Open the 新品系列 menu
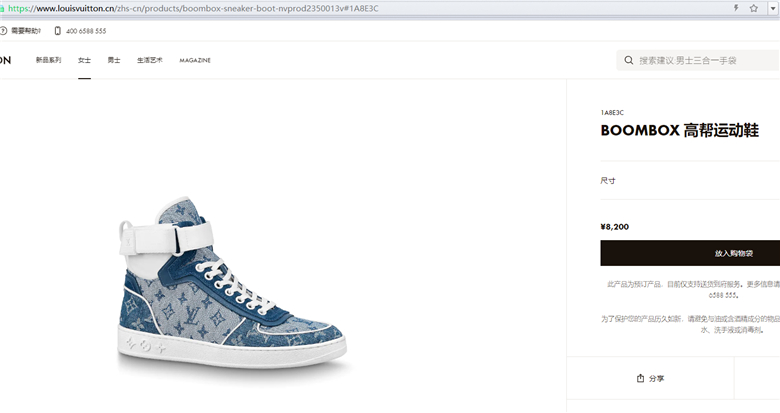Image resolution: width=780 pixels, height=413 pixels. pyautogui.click(x=48, y=60)
